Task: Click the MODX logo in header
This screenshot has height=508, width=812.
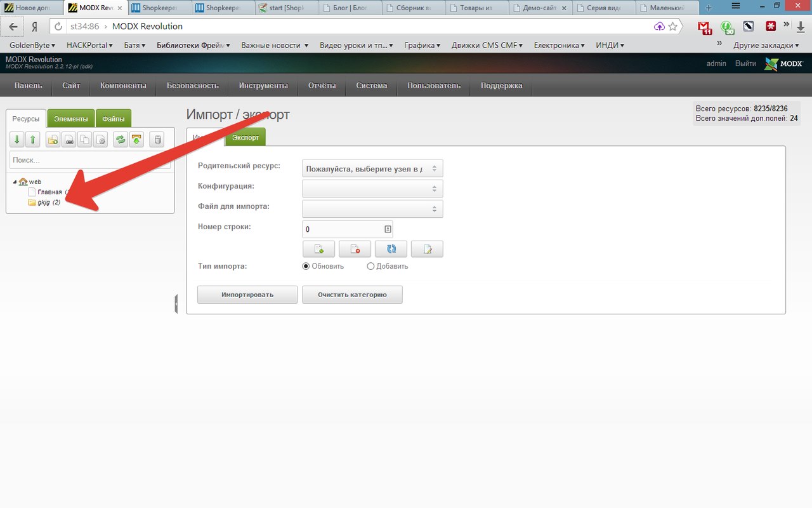Action: (x=784, y=63)
